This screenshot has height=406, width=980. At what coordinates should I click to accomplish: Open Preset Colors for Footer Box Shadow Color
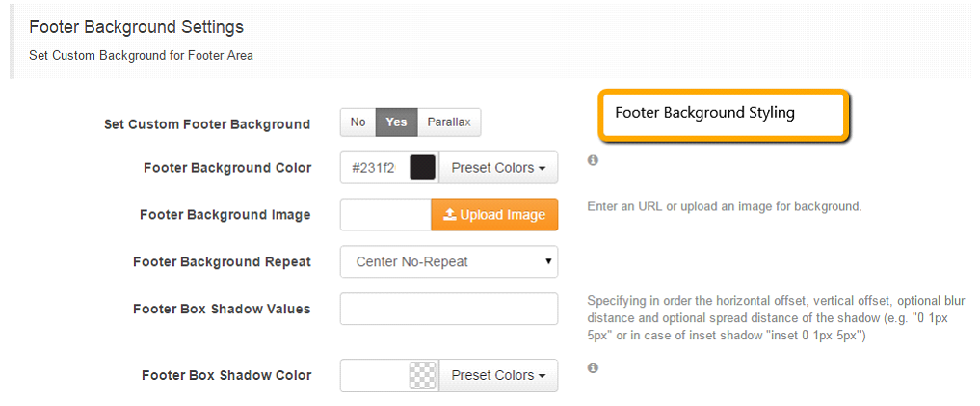(498, 375)
